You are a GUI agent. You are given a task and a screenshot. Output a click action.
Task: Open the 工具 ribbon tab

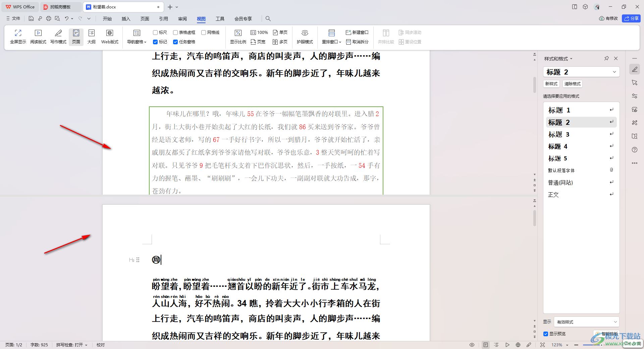pos(220,19)
